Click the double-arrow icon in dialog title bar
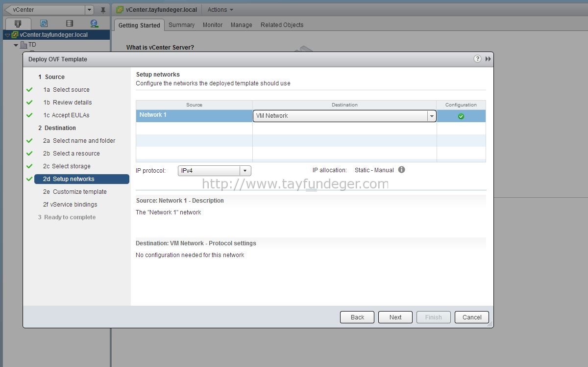This screenshot has height=367, width=588. (x=488, y=59)
